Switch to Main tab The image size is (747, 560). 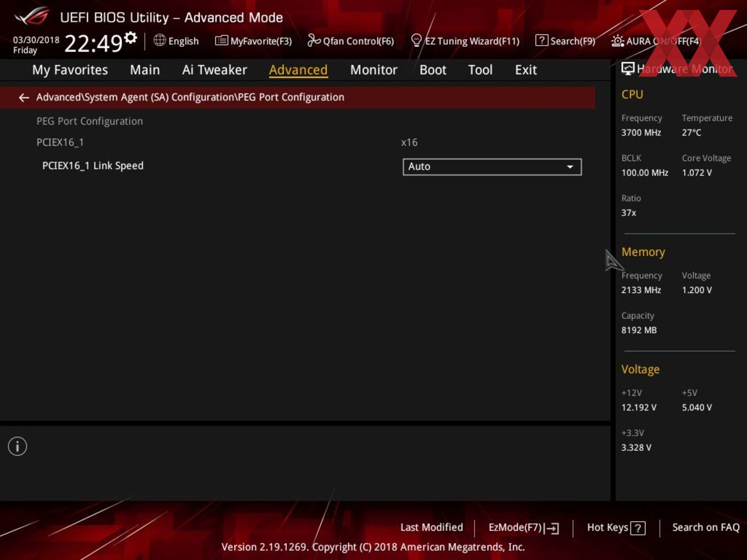pyautogui.click(x=145, y=70)
